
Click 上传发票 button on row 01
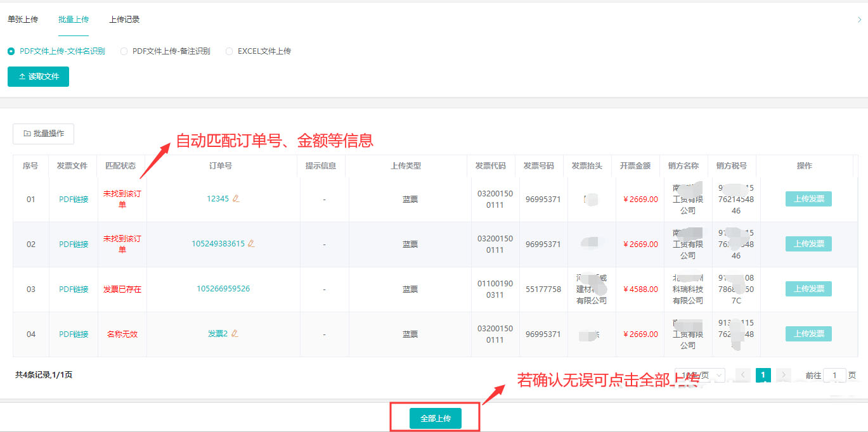(808, 198)
